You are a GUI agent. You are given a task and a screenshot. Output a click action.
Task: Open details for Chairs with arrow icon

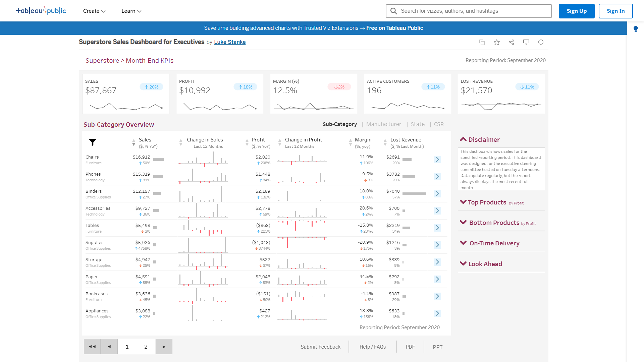click(437, 160)
